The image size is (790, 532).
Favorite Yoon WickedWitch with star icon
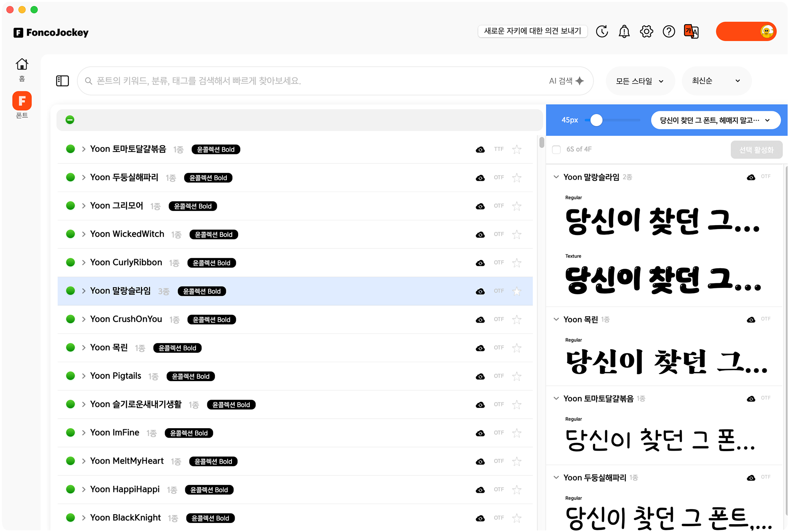point(517,235)
